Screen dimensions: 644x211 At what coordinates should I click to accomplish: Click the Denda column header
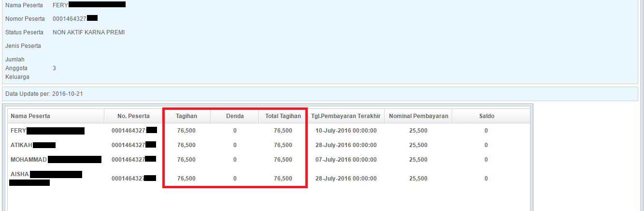[235, 116]
